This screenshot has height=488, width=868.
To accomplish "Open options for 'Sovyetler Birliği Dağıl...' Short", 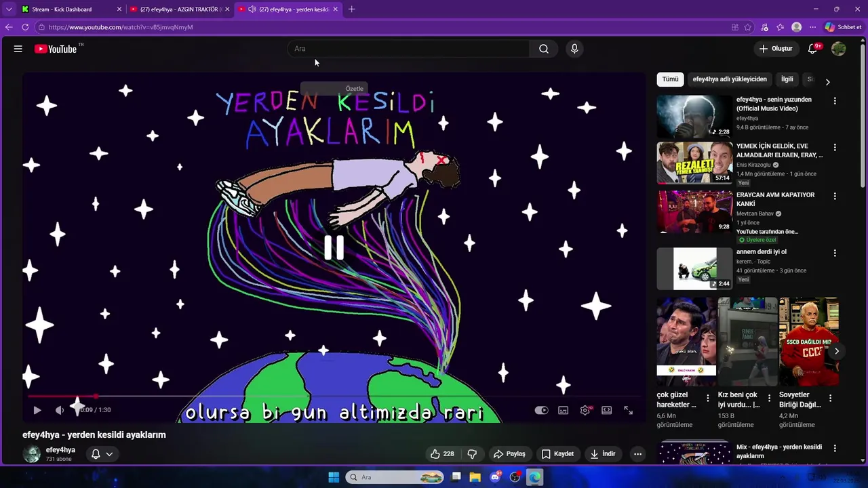I will 830,399.
